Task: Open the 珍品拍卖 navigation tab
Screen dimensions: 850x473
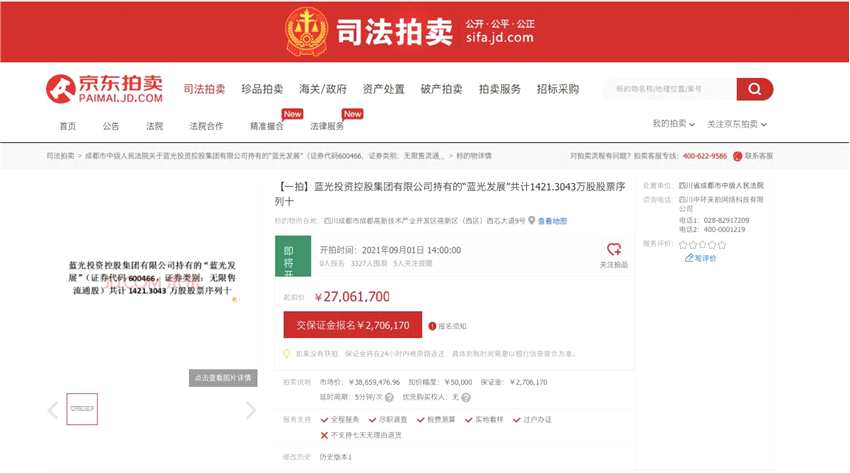Action: [x=262, y=89]
